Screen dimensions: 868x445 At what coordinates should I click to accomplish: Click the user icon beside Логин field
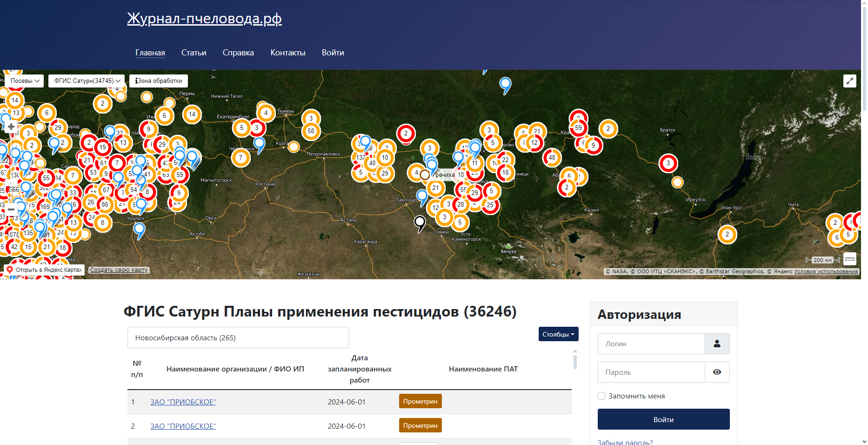pos(717,344)
